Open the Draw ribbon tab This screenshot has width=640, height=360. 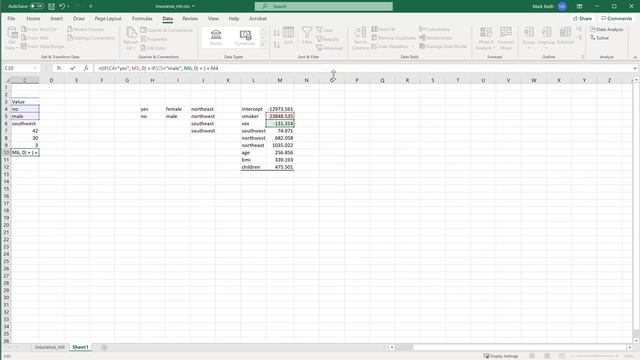[79, 19]
